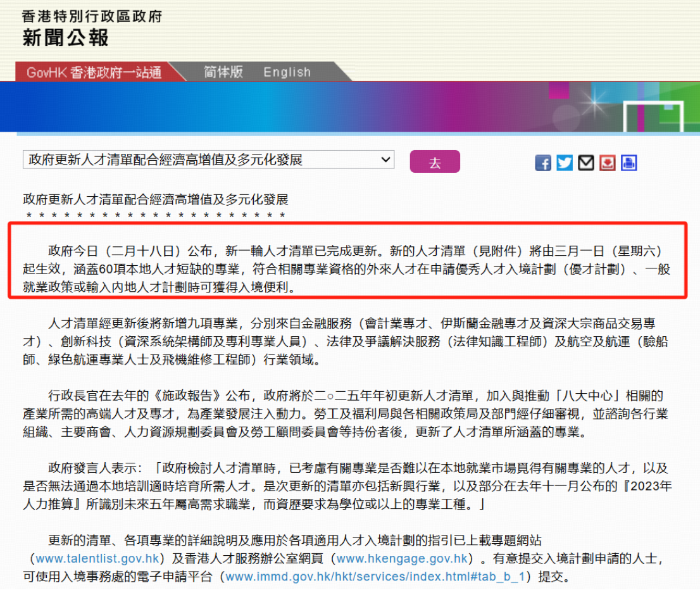Click the blue print icon
700x590 pixels.
click(x=628, y=163)
